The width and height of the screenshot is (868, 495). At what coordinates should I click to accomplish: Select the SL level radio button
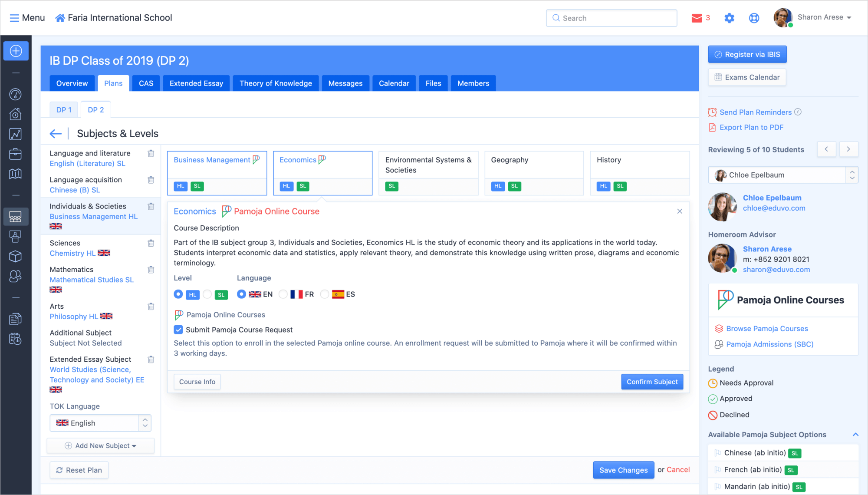coord(207,294)
